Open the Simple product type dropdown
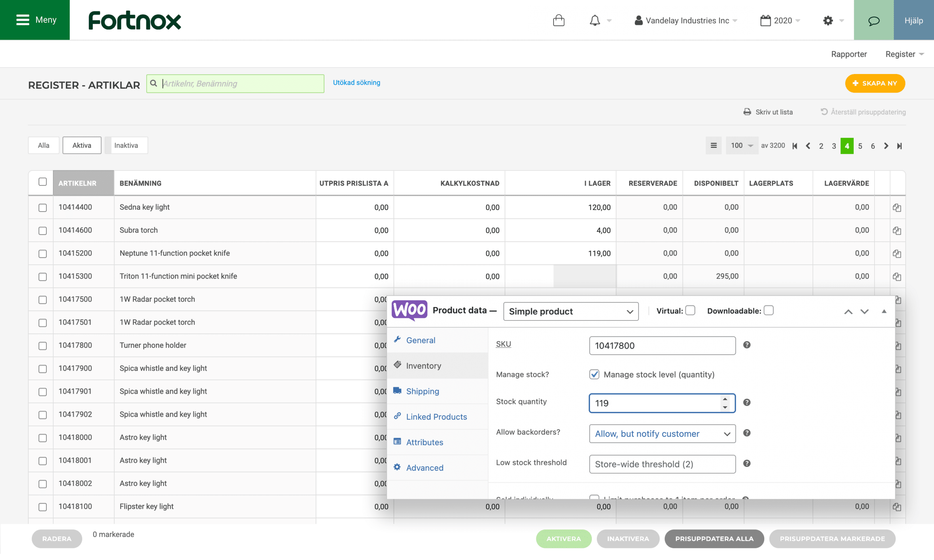The height and width of the screenshot is (560, 934). [571, 311]
